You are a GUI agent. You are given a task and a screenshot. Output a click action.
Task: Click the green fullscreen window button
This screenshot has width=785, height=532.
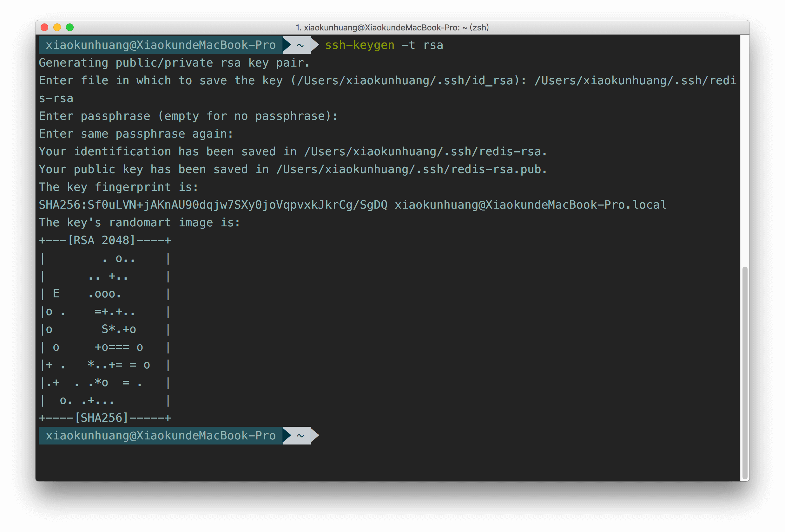coord(69,27)
